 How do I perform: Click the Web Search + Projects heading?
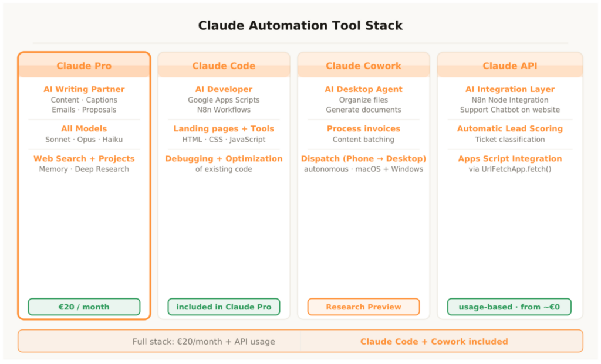(x=84, y=158)
